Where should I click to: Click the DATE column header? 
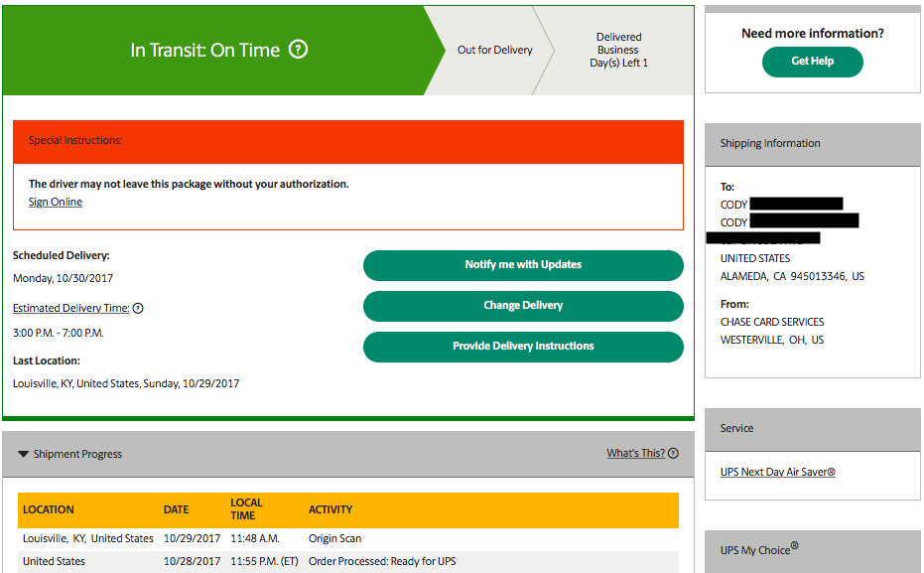(177, 509)
